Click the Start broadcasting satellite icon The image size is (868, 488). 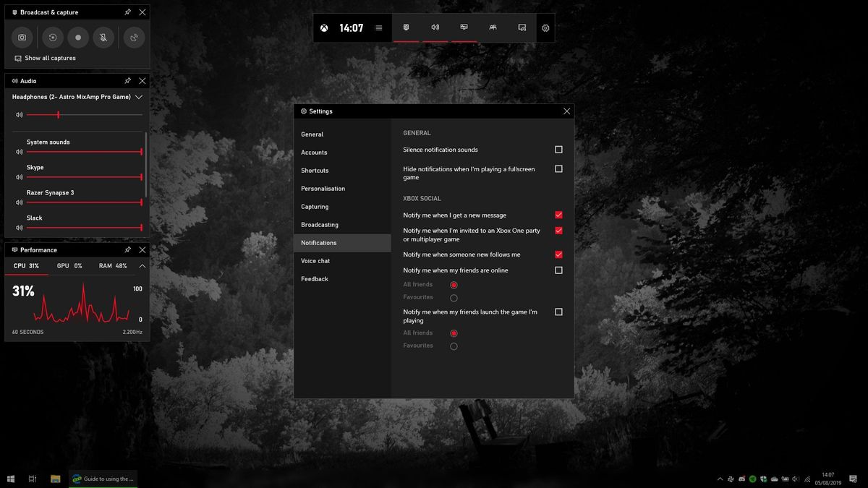coord(134,38)
